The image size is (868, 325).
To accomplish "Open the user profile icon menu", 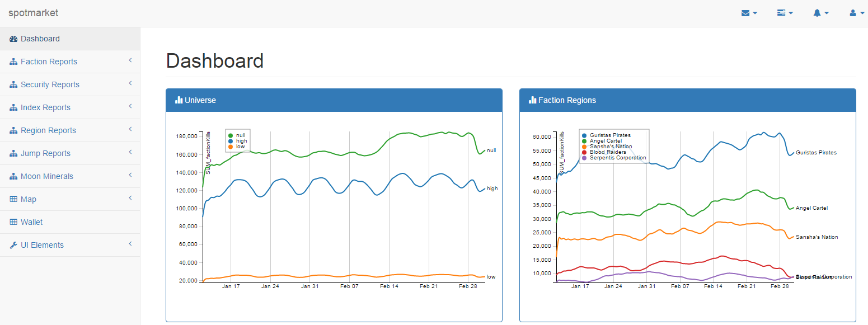I will (x=856, y=13).
